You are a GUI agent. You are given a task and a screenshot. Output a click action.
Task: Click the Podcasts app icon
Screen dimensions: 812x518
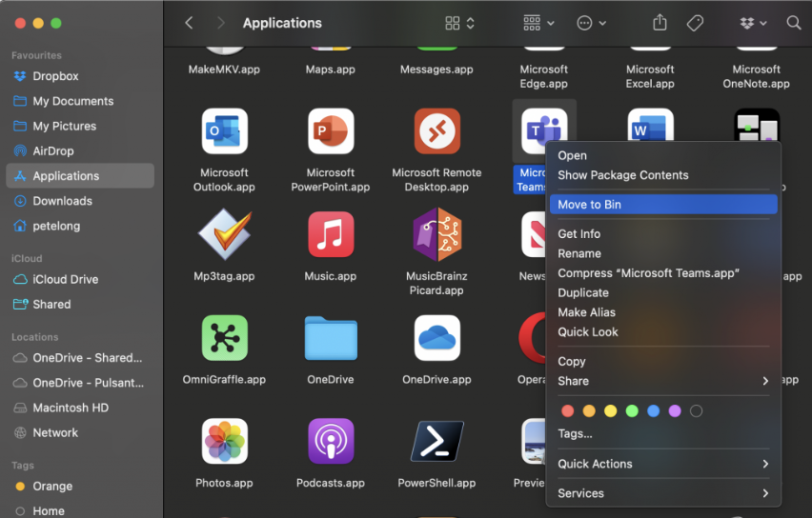click(331, 442)
